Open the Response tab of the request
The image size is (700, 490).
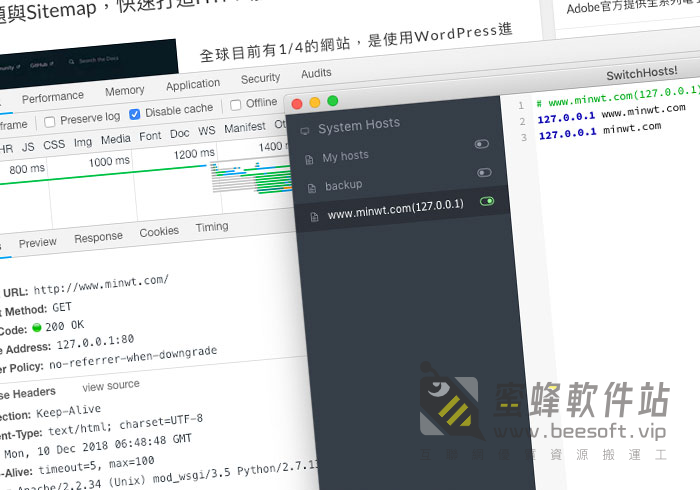98,237
